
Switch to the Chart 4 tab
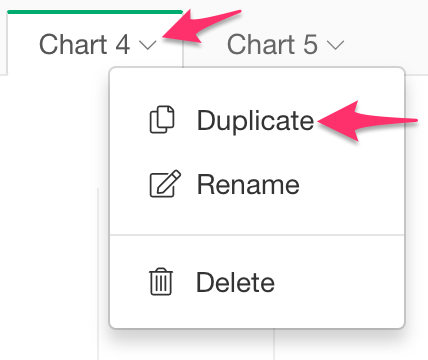coord(95,43)
